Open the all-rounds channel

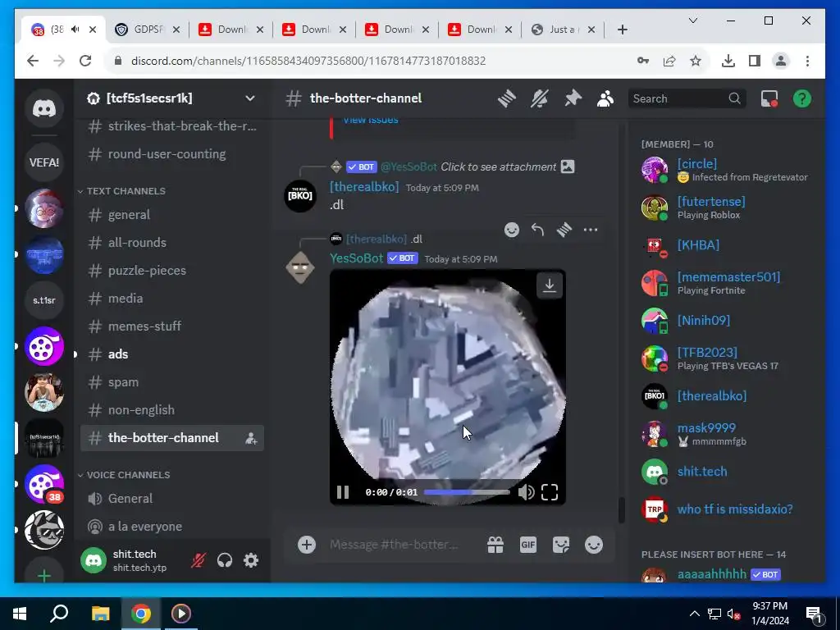(171, 243)
